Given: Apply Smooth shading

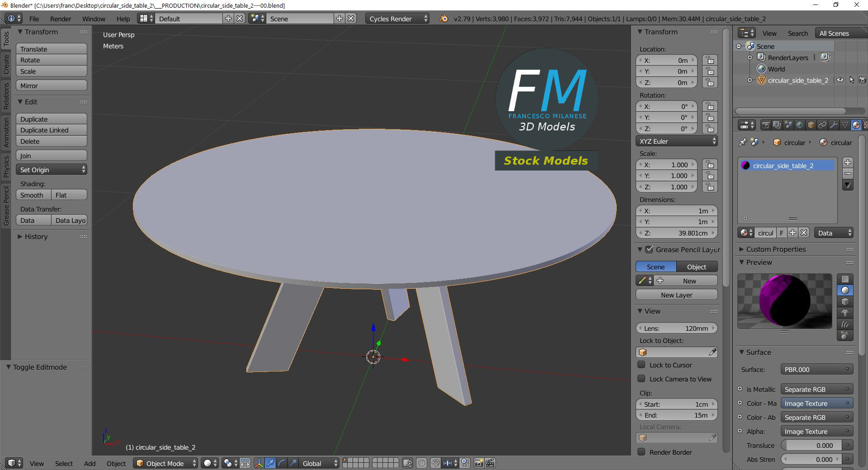Looking at the screenshot, I should pos(33,195).
